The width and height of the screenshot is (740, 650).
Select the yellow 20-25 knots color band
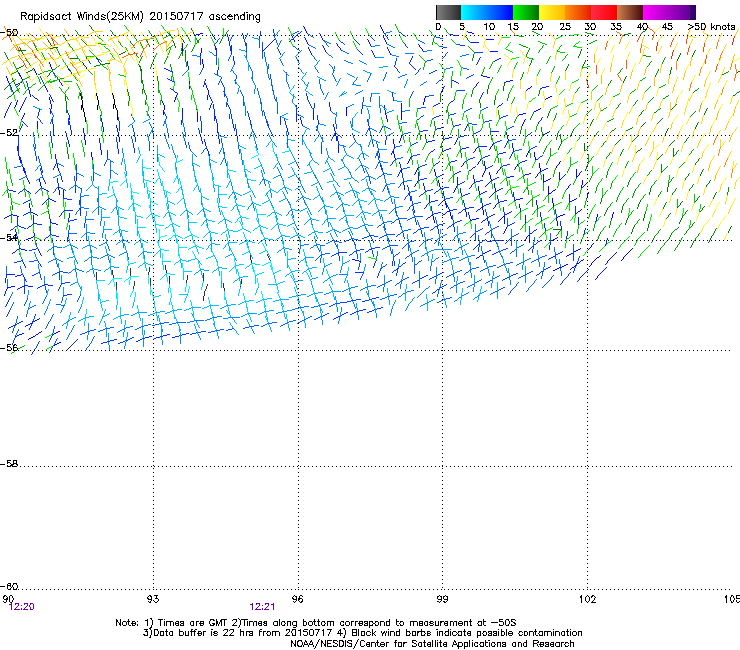552,12
